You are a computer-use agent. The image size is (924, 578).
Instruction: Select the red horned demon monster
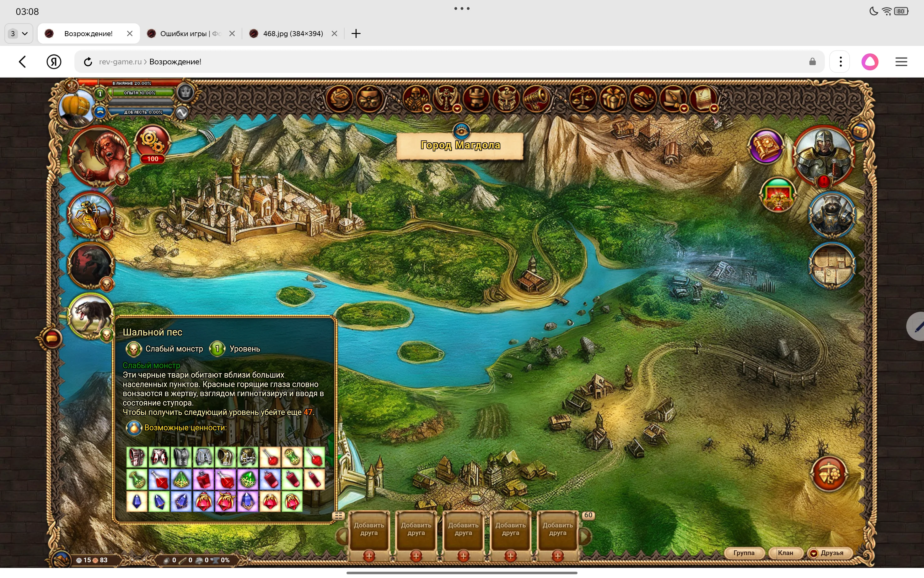pyautogui.click(x=99, y=156)
